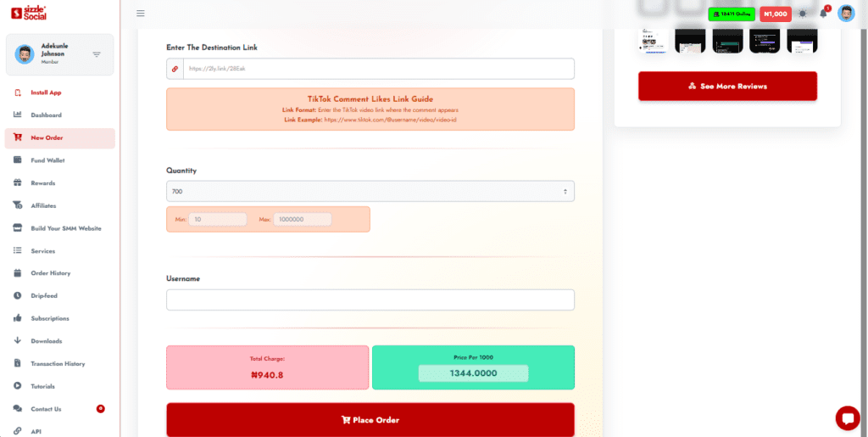The width and height of the screenshot is (868, 437).
Task: Click into the destination link field
Action: pos(379,70)
